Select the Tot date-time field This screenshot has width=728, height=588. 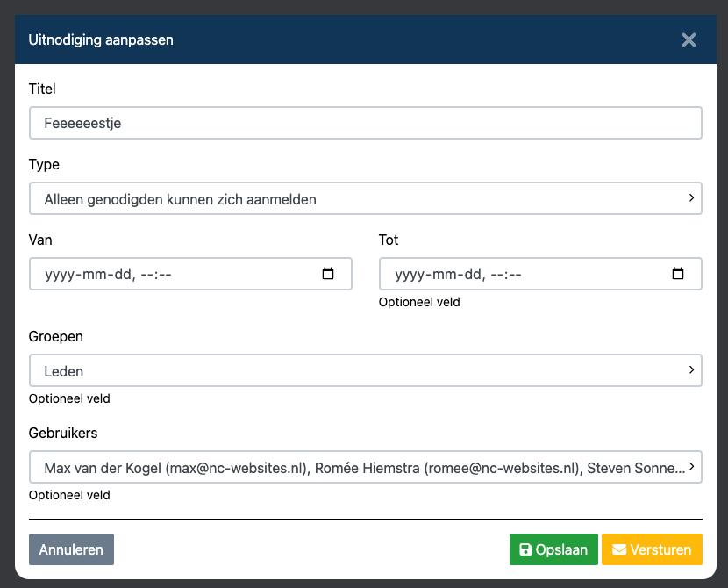pyautogui.click(x=540, y=274)
